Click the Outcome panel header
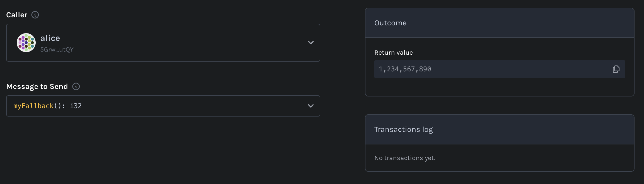Screen dimensions: 644x184 (x=499, y=23)
